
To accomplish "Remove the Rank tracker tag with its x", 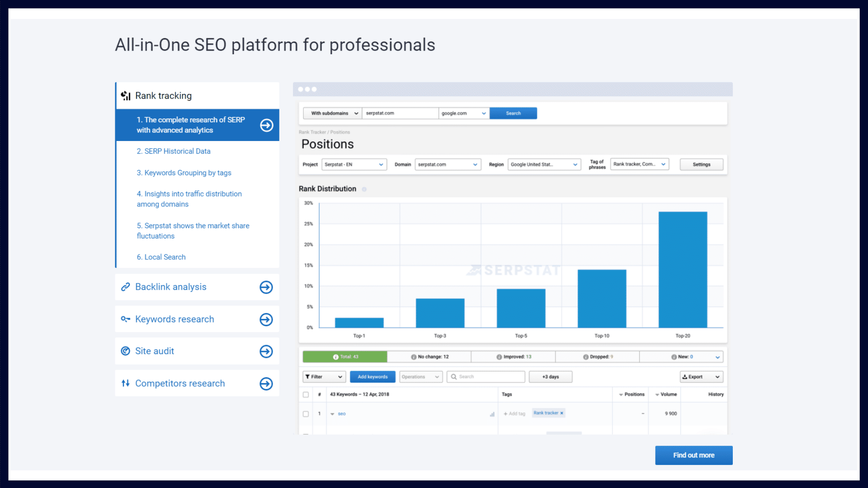I will 562,413.
